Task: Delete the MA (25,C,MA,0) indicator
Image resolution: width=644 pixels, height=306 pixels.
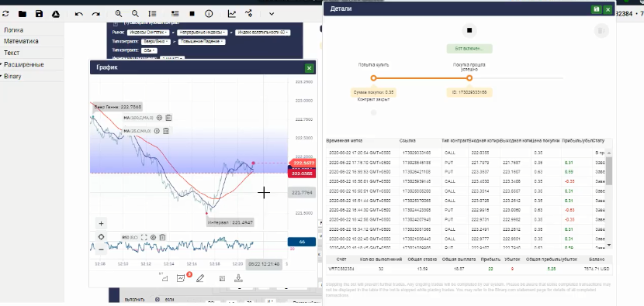Action: pyautogui.click(x=166, y=131)
